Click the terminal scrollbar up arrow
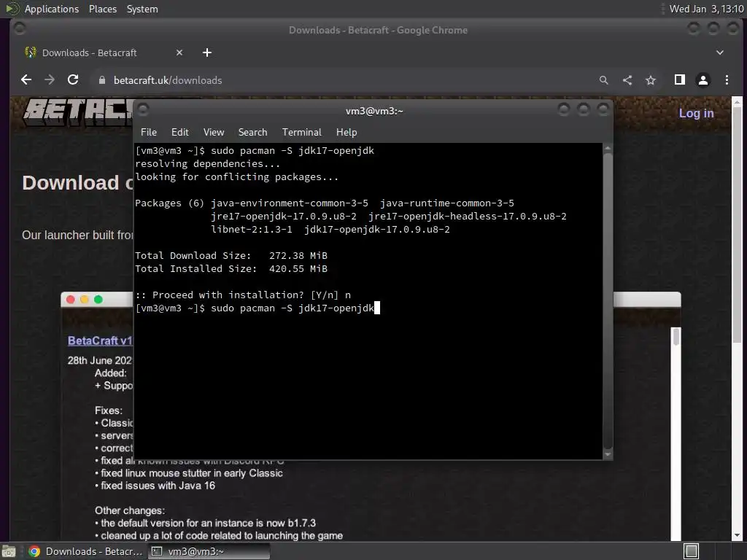This screenshot has width=747, height=560. pyautogui.click(x=608, y=148)
